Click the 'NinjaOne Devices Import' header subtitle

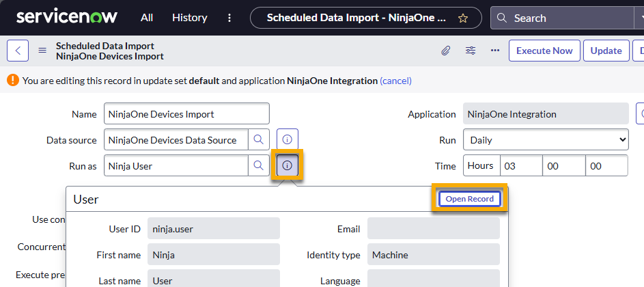click(110, 56)
